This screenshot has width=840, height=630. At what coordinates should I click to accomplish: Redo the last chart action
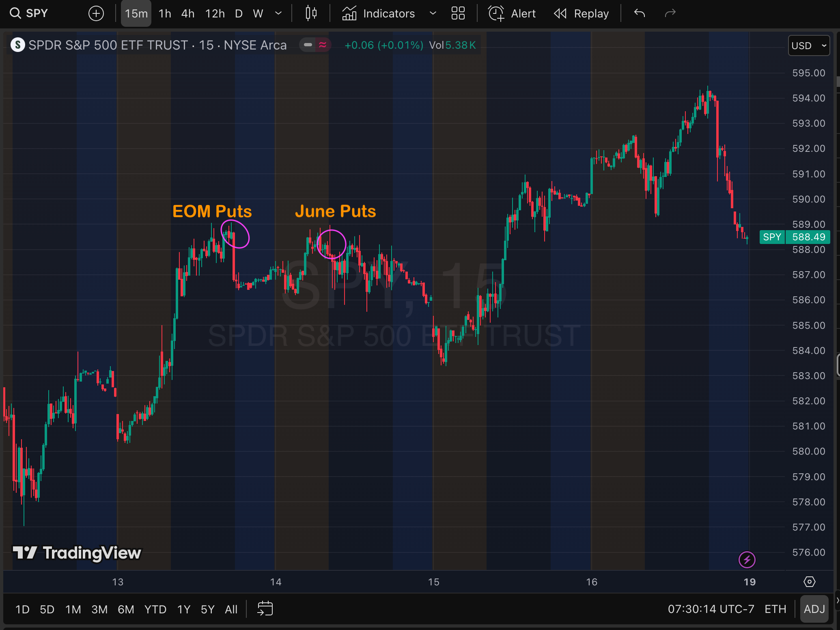pyautogui.click(x=670, y=13)
